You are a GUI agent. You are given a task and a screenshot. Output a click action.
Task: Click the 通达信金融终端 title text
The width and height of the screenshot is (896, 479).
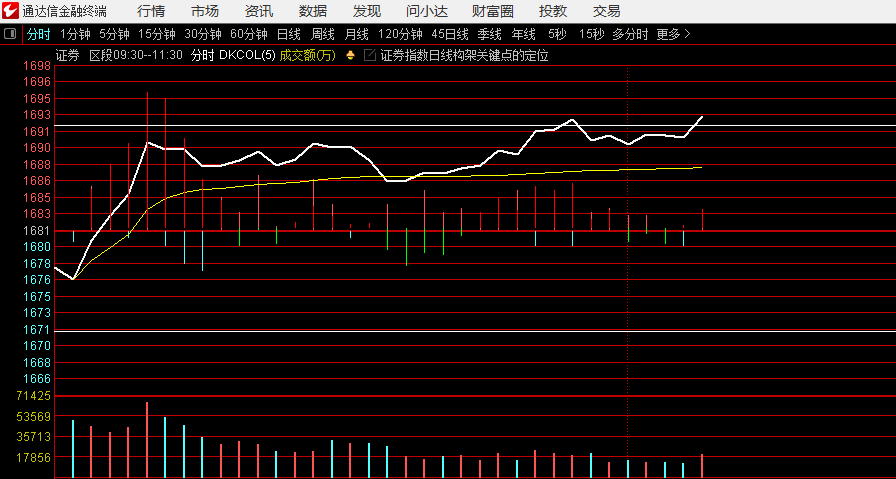[x=65, y=11]
